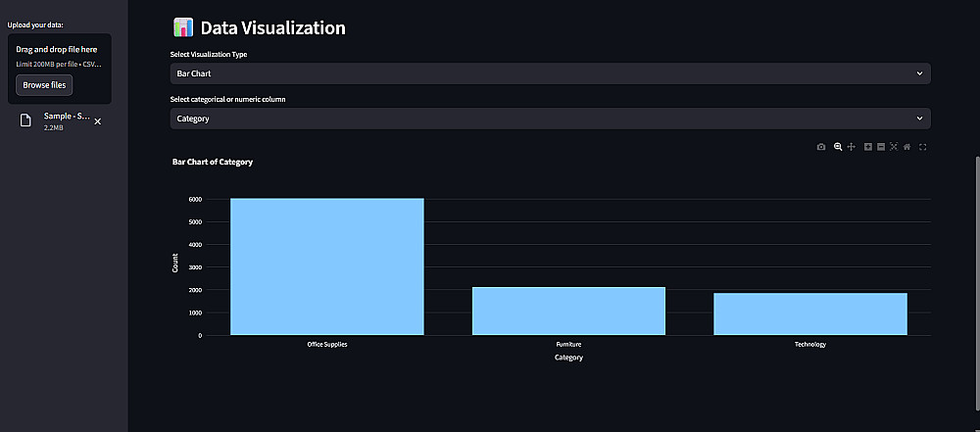Open chart in fullscreen mode
Viewport: 980px width, 432px height.
click(922, 147)
